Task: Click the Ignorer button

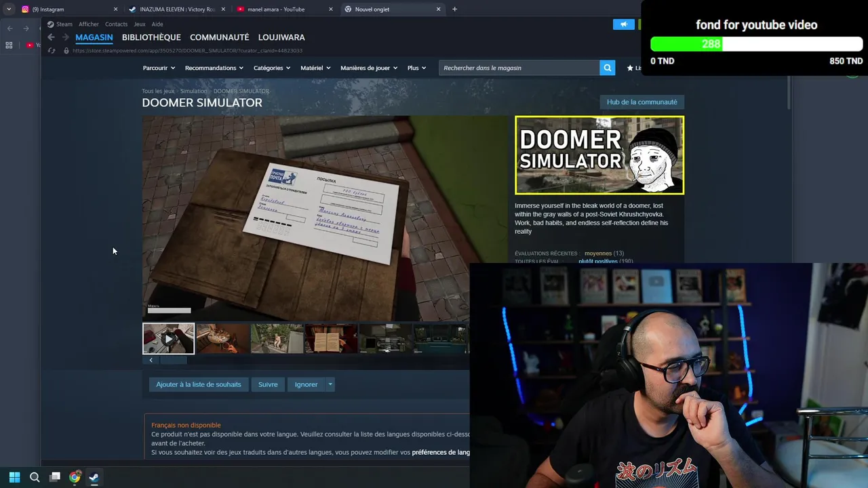Action: (x=306, y=384)
